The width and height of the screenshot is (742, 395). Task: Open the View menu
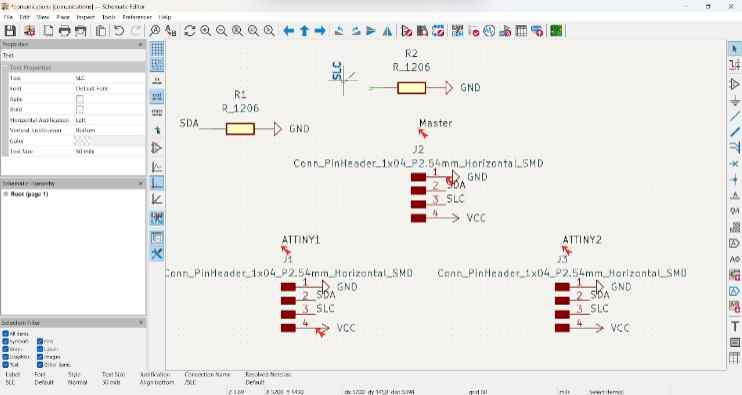click(43, 17)
